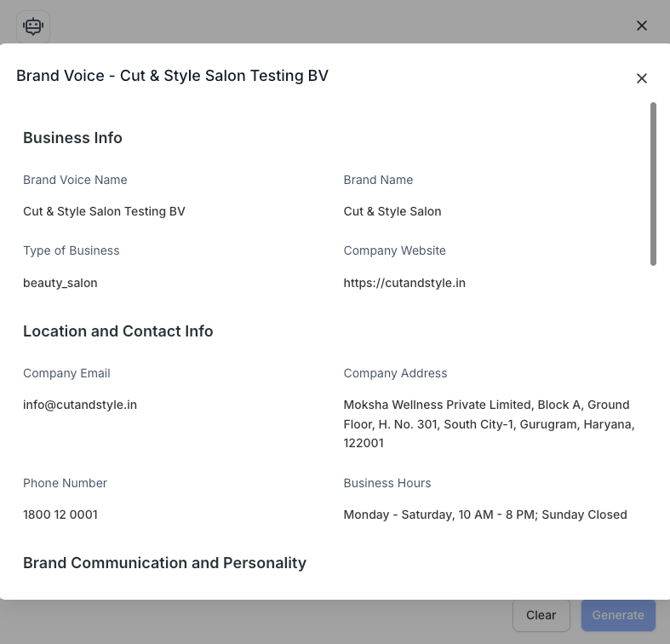
Task: Close the outer panel with top X
Action: pos(641,26)
